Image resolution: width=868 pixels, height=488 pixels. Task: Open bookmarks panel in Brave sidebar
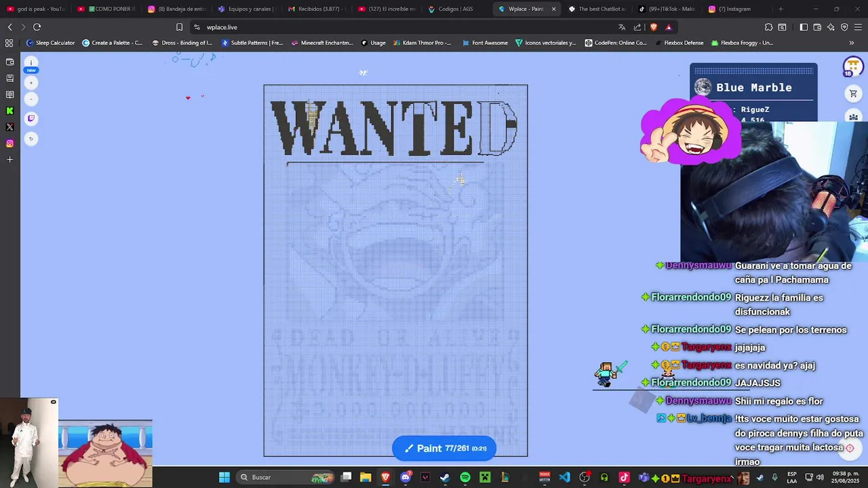pyautogui.click(x=9, y=78)
